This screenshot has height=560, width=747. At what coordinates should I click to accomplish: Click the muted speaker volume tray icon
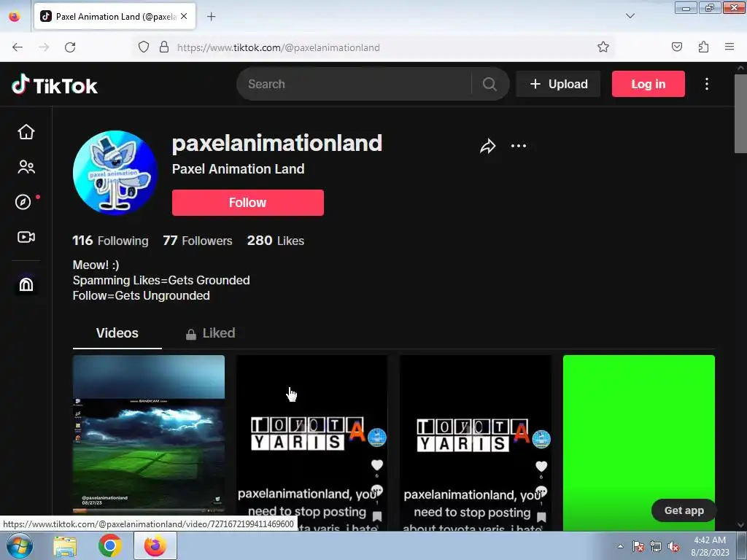(673, 547)
